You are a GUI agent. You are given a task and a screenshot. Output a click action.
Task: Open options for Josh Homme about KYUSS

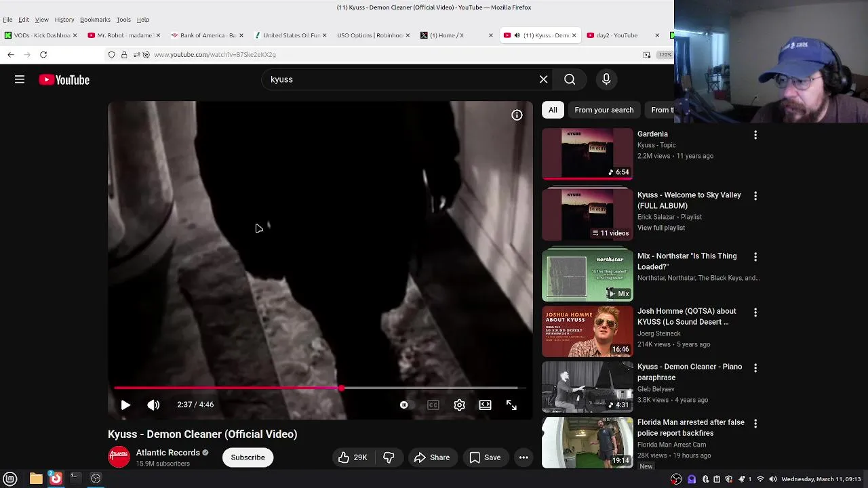coord(755,312)
